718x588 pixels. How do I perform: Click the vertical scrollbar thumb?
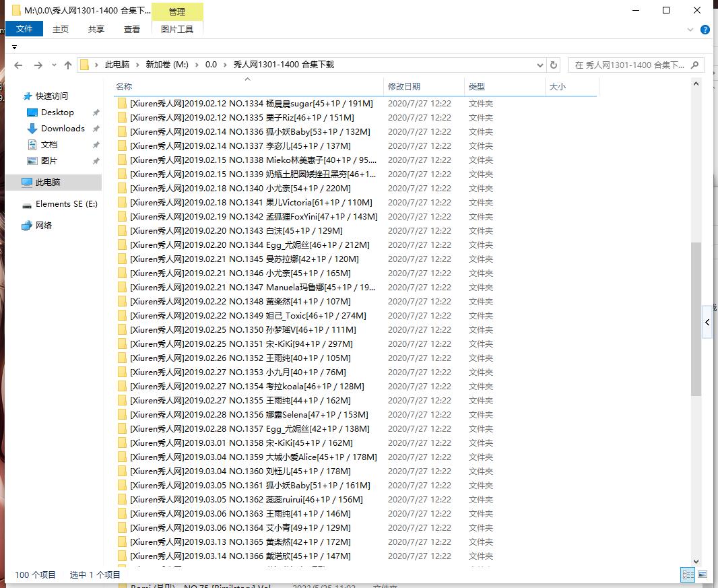coord(696,319)
